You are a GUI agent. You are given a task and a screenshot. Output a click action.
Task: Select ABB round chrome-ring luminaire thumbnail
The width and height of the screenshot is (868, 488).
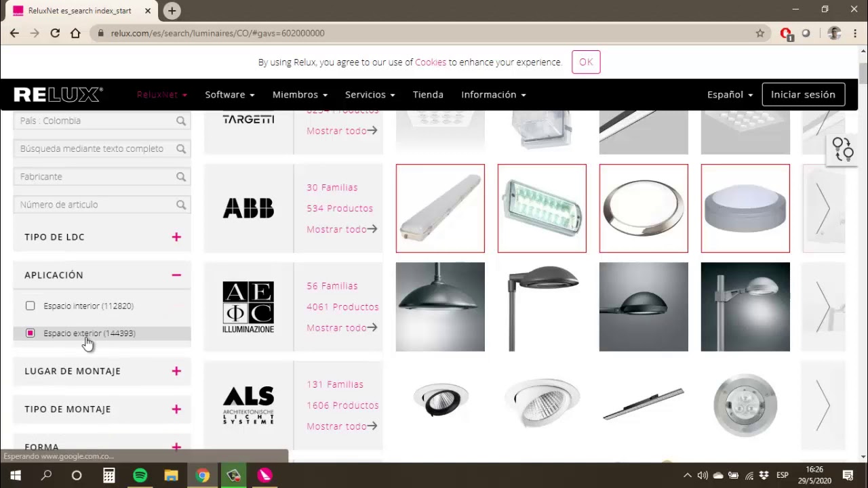tap(644, 208)
